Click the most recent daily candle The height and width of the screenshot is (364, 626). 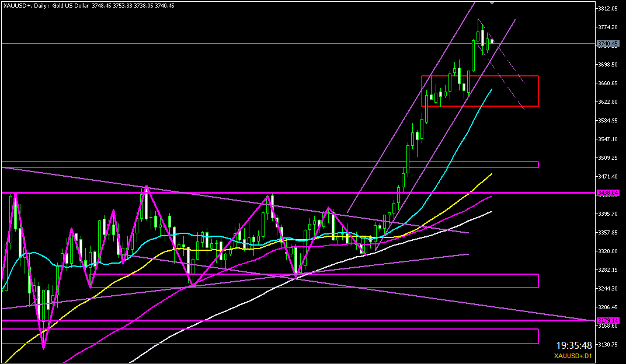coord(492,41)
